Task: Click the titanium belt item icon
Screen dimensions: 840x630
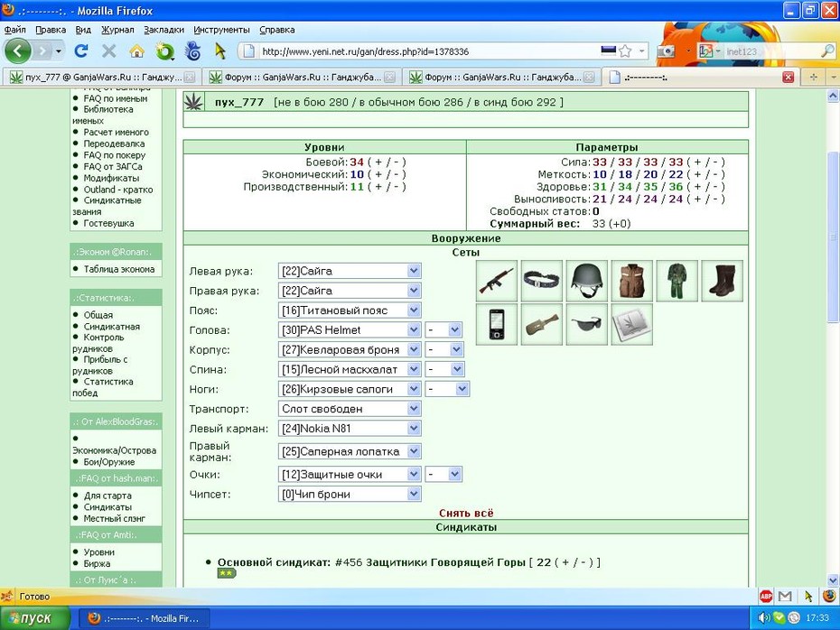Action: click(542, 281)
